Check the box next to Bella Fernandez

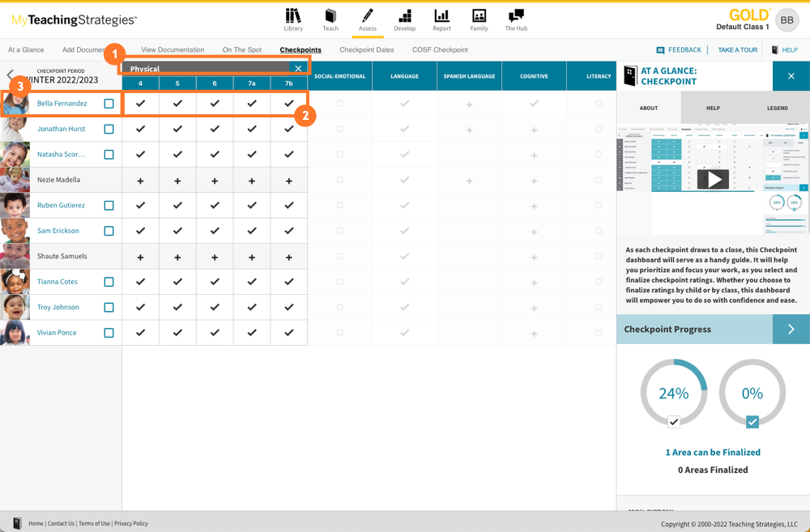[x=109, y=104]
